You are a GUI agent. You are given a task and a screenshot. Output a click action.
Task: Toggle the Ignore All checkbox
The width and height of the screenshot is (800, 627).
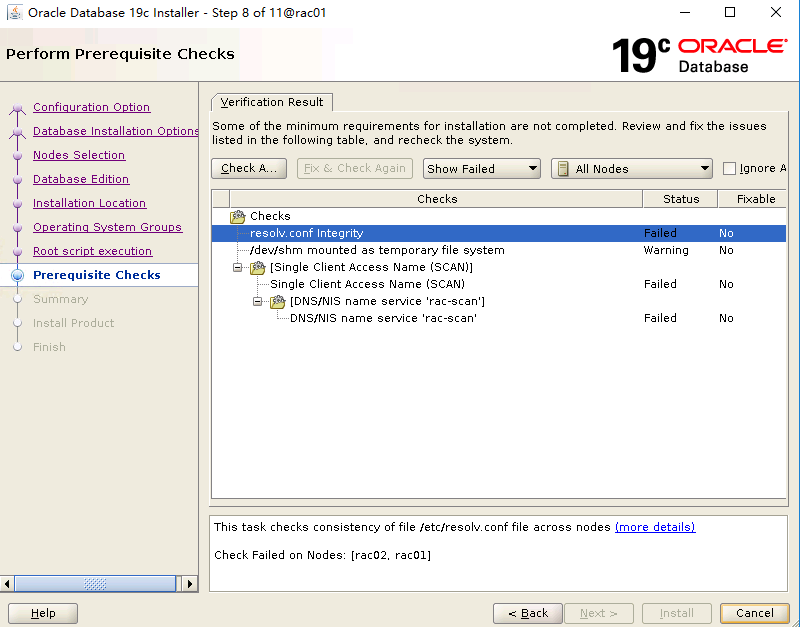pos(730,168)
